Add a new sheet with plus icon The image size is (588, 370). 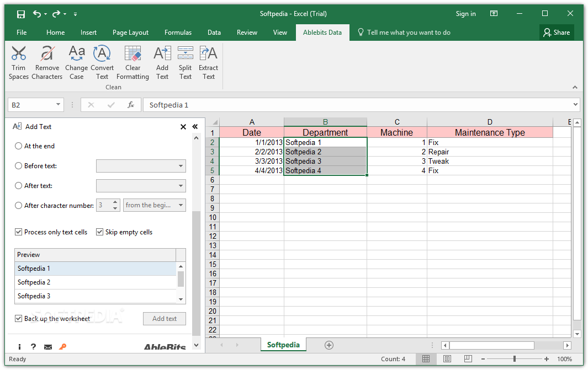point(329,345)
